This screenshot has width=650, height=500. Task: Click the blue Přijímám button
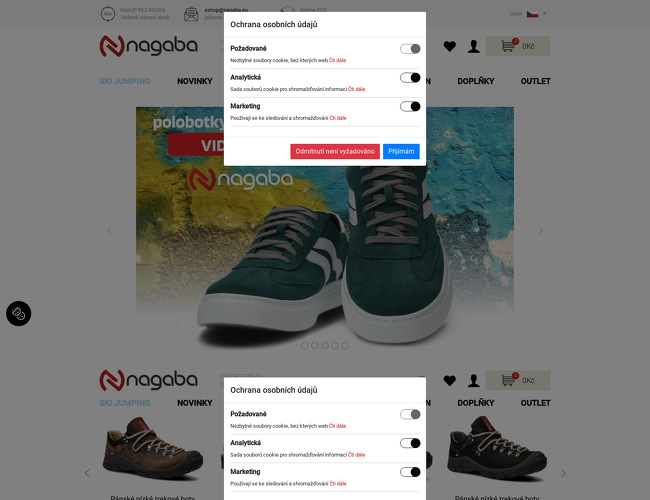coord(401,151)
